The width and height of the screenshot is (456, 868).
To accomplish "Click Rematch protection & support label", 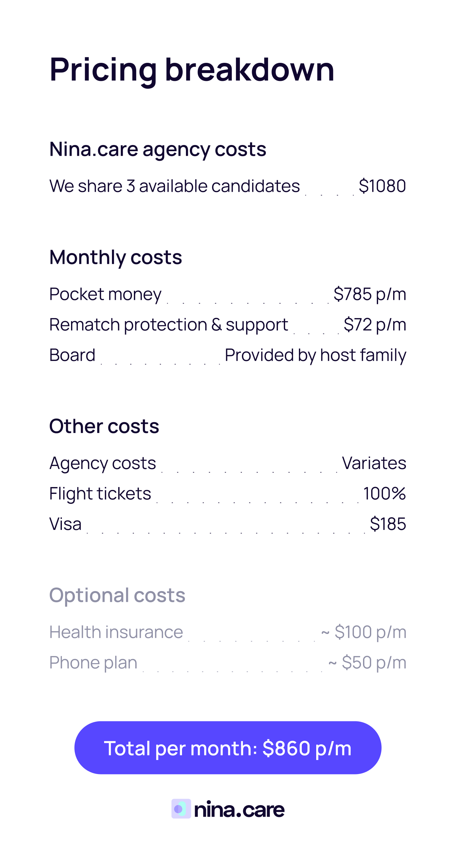I will point(169,325).
